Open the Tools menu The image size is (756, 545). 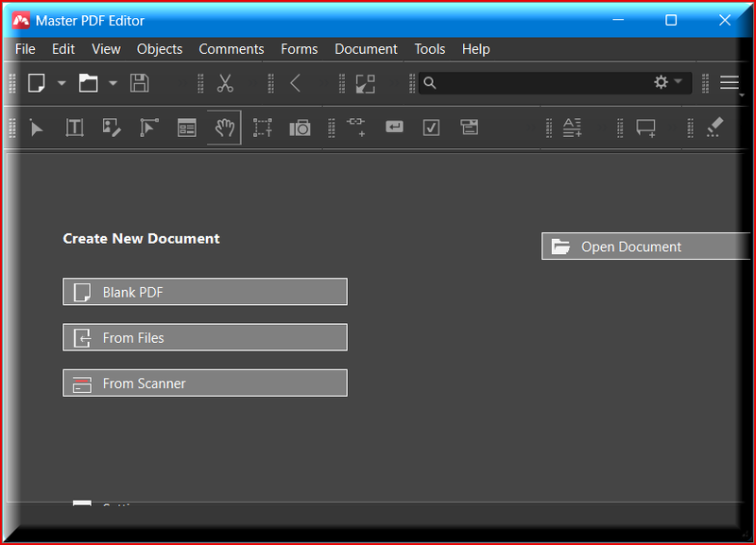pos(430,49)
